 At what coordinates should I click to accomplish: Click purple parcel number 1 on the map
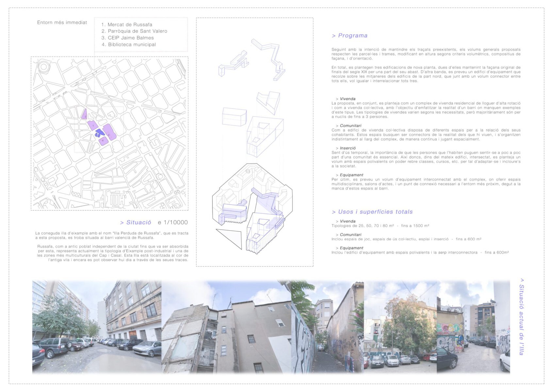[x=93, y=125]
